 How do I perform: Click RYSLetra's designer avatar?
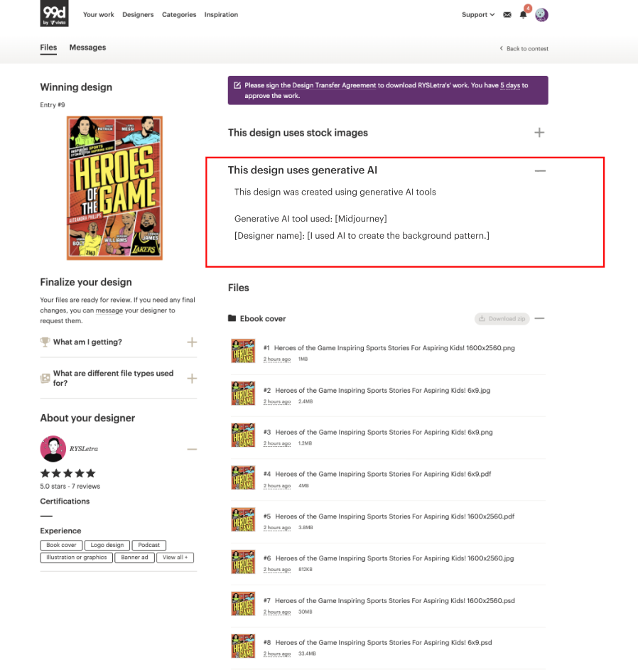(53, 449)
